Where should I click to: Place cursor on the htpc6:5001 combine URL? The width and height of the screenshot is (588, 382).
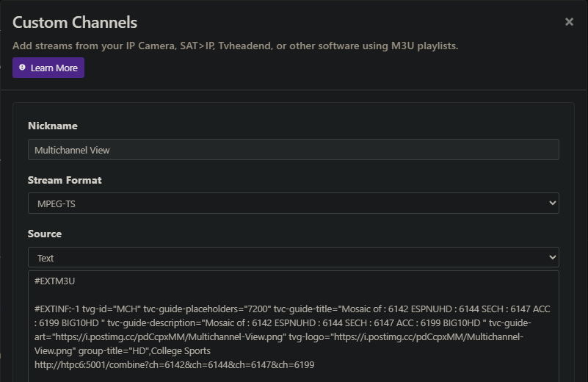coord(174,364)
